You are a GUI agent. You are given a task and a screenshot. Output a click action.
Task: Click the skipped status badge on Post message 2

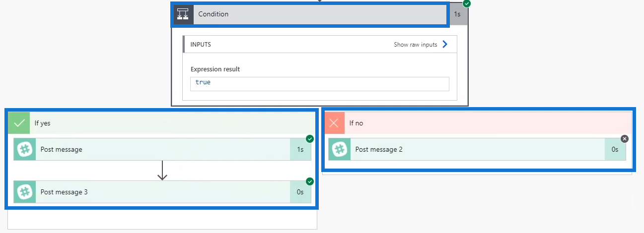pyautogui.click(x=625, y=139)
